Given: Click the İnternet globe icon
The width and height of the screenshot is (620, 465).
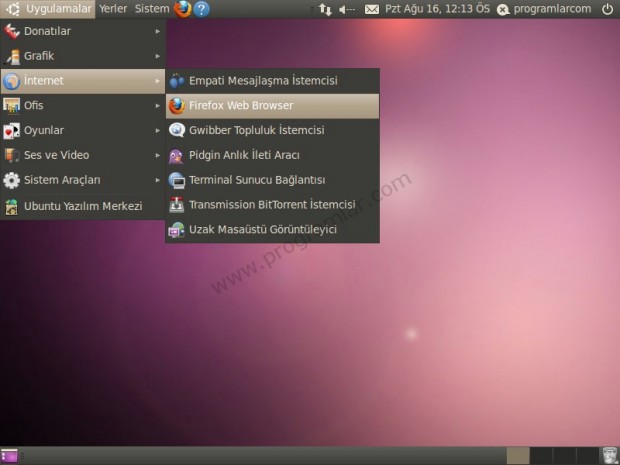Looking at the screenshot, I should click(x=11, y=81).
